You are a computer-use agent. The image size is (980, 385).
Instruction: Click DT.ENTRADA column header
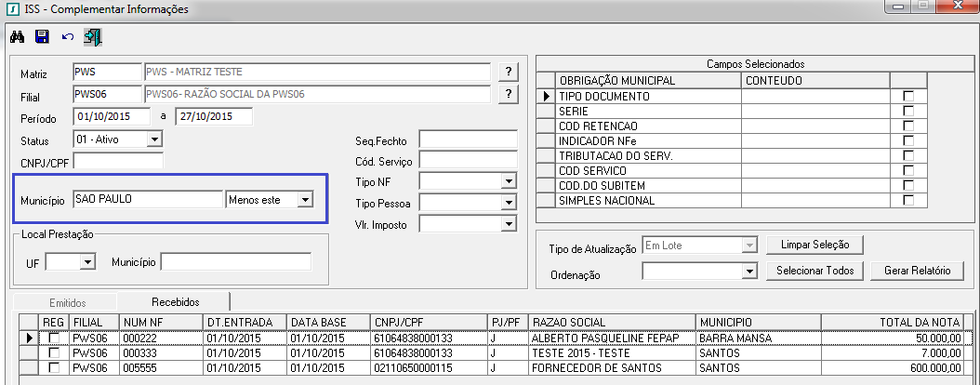pyautogui.click(x=245, y=322)
